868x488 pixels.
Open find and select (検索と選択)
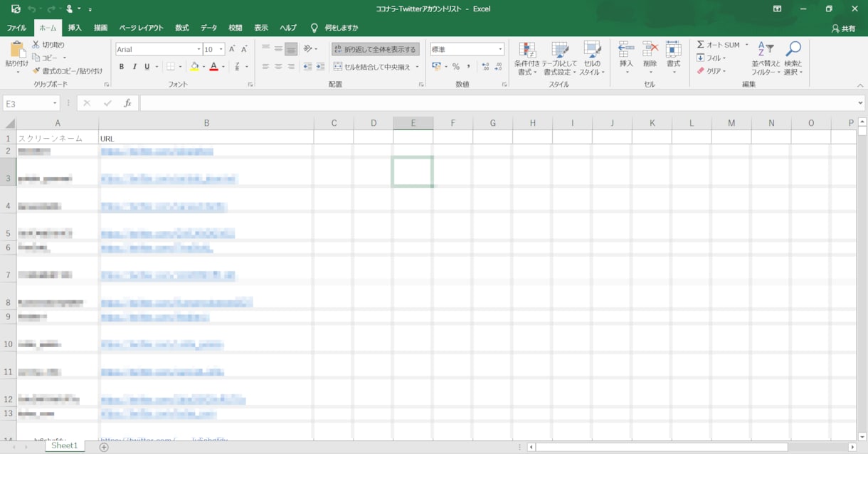[x=793, y=58]
